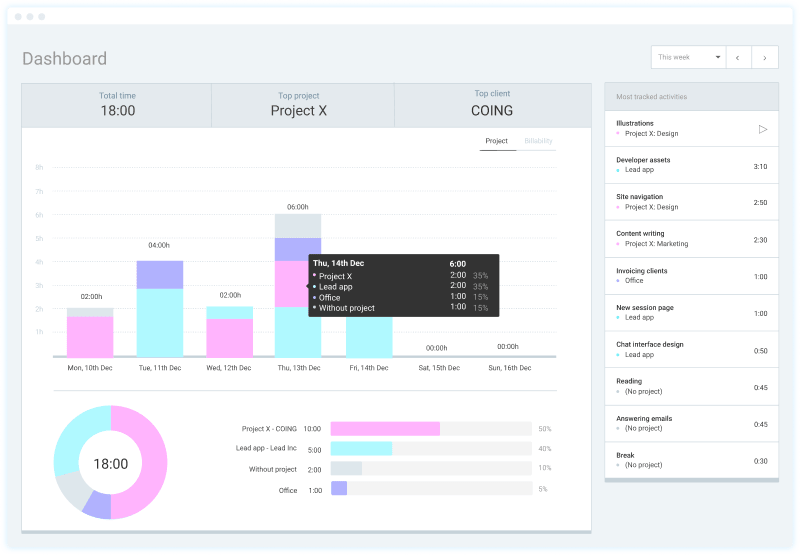
Task: Click the Tuesday 11th Dec bar
Action: coord(159,310)
